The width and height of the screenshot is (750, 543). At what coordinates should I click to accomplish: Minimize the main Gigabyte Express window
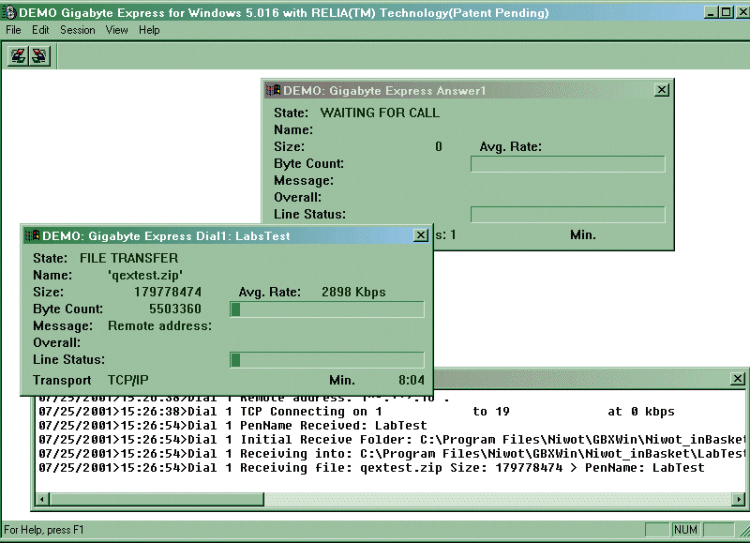(711, 12)
